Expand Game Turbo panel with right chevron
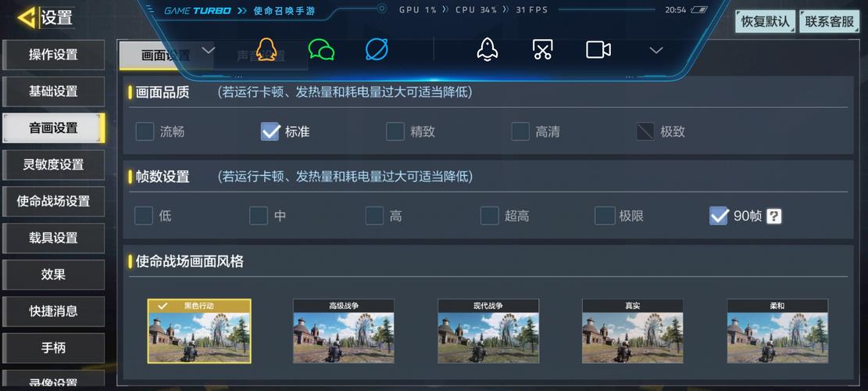 click(656, 50)
